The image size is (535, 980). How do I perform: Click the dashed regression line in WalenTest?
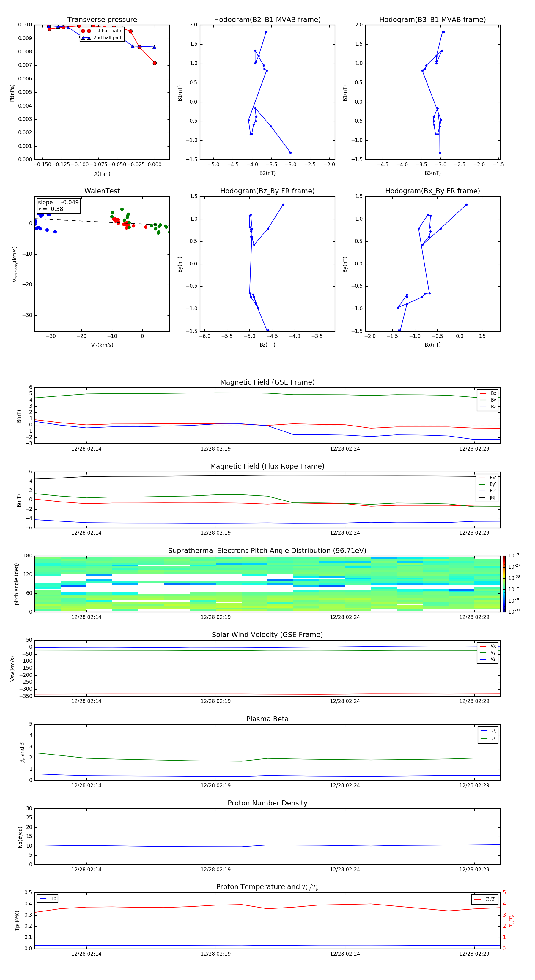tap(102, 222)
